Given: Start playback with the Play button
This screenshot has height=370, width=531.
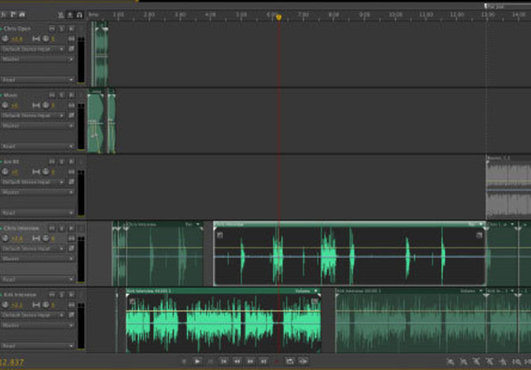Looking at the screenshot, I should click(197, 361).
